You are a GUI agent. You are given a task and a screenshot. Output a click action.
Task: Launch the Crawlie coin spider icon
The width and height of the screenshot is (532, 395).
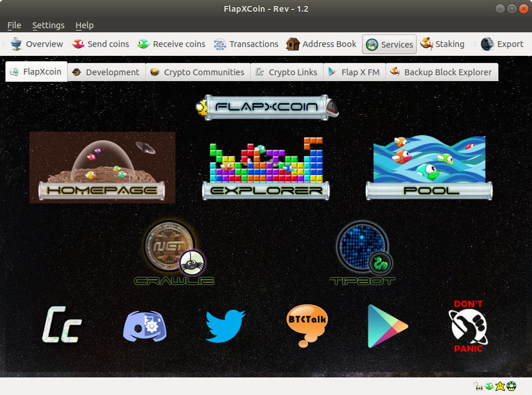point(174,252)
